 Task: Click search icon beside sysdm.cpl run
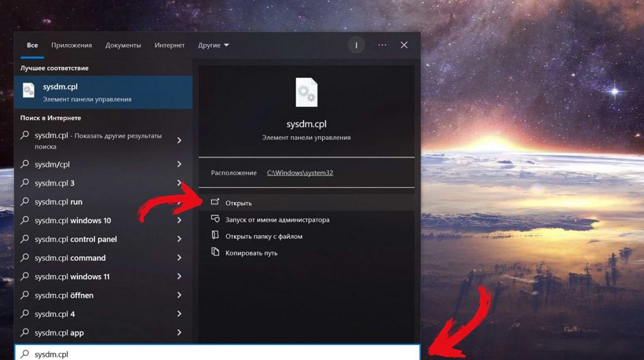point(25,201)
